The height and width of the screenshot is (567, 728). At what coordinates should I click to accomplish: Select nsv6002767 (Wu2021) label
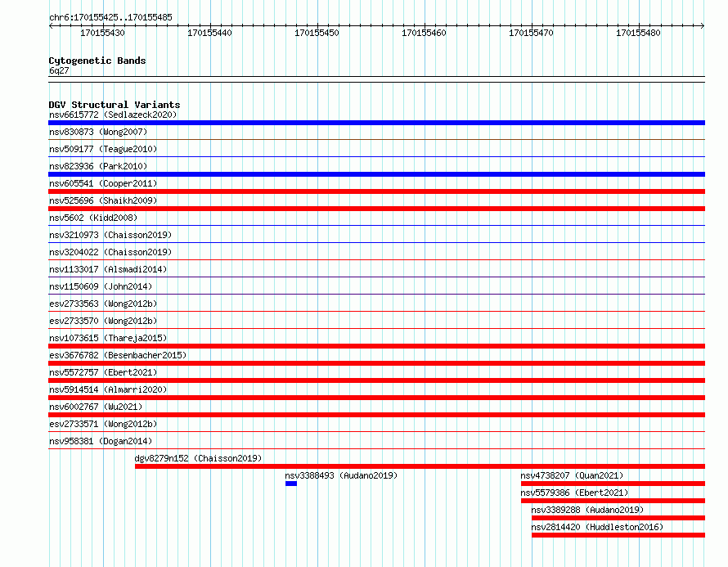click(96, 407)
